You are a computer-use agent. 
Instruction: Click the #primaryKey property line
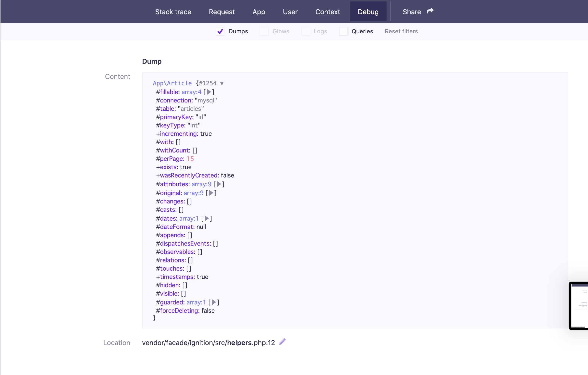(181, 117)
